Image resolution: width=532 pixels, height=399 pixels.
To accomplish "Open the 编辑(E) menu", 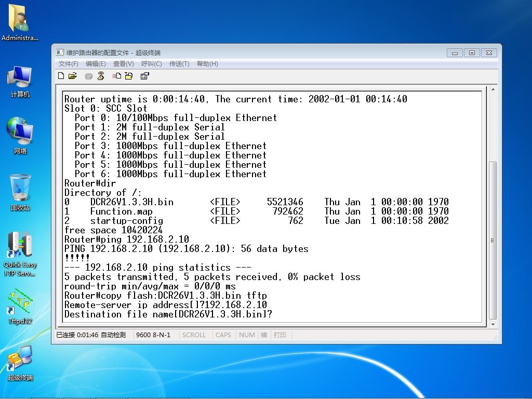I will [96, 64].
